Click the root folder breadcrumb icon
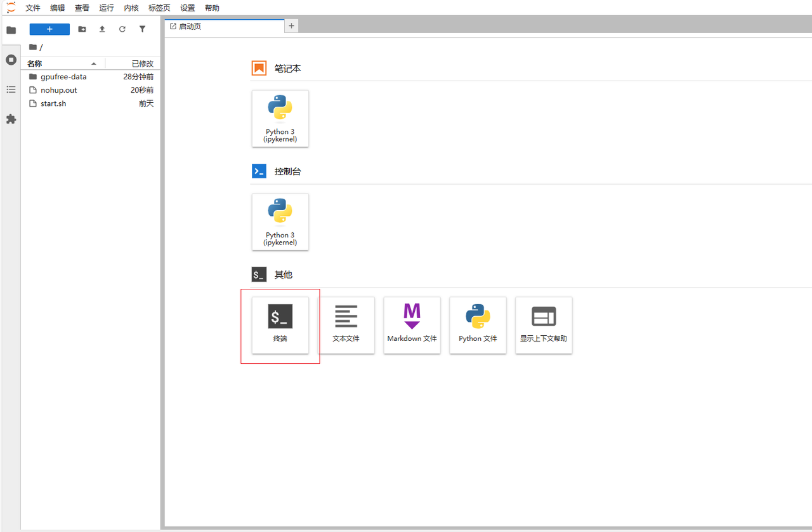Screen dimensions: 812x532 point(33,47)
